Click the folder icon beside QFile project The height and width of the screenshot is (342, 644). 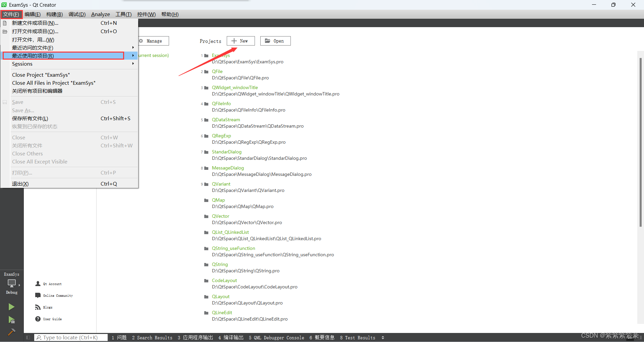tap(206, 72)
